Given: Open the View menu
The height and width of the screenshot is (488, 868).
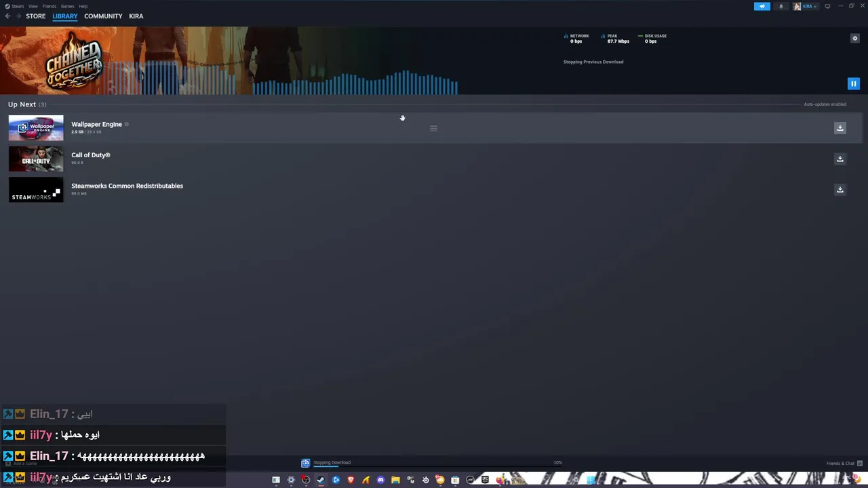Looking at the screenshot, I should pyautogui.click(x=33, y=6).
